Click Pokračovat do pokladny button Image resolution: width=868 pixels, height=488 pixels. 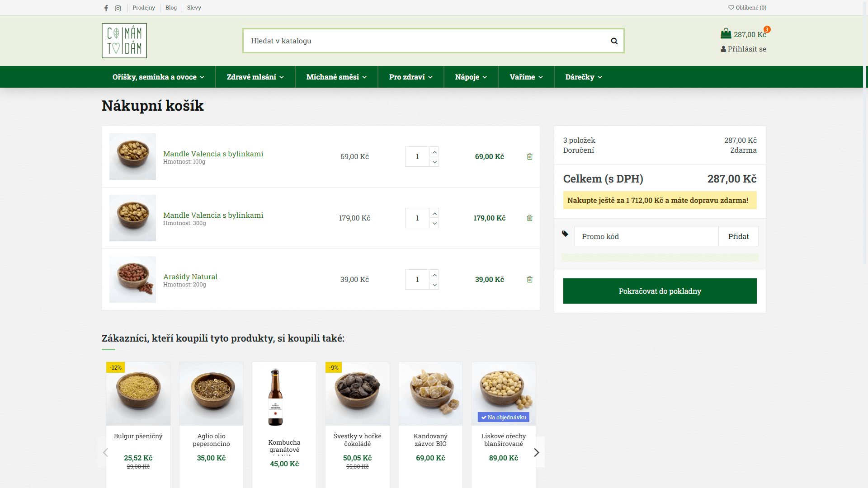pyautogui.click(x=660, y=291)
